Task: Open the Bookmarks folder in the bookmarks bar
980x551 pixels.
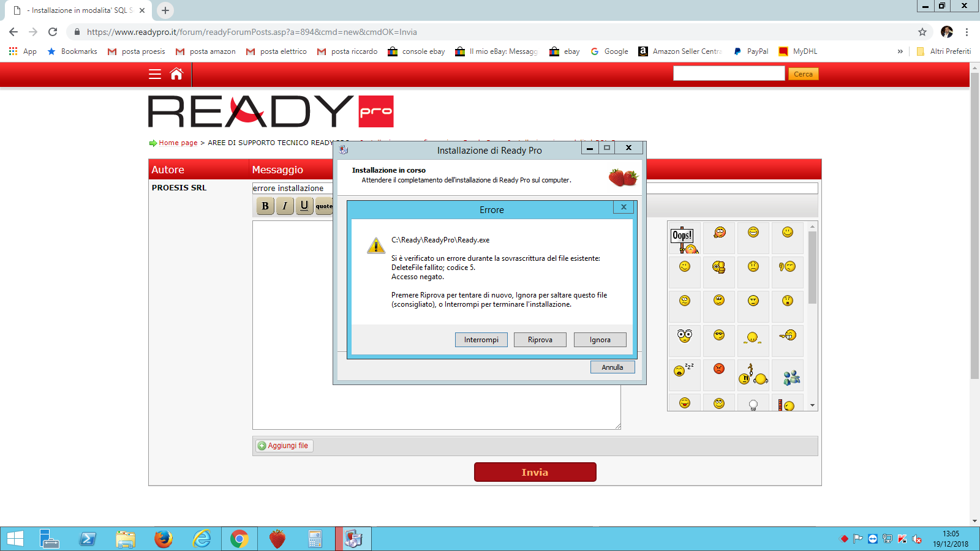Action: coord(72,51)
